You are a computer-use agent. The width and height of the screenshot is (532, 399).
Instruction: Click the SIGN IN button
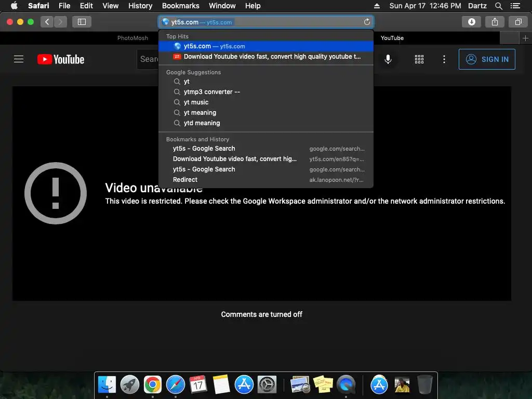pos(487,59)
